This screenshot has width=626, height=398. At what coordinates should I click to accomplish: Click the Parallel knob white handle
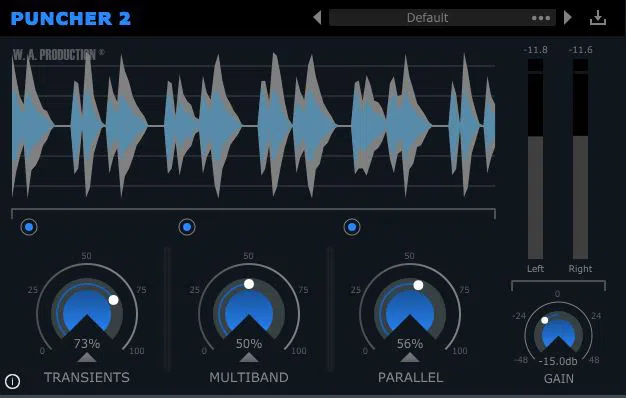point(418,285)
